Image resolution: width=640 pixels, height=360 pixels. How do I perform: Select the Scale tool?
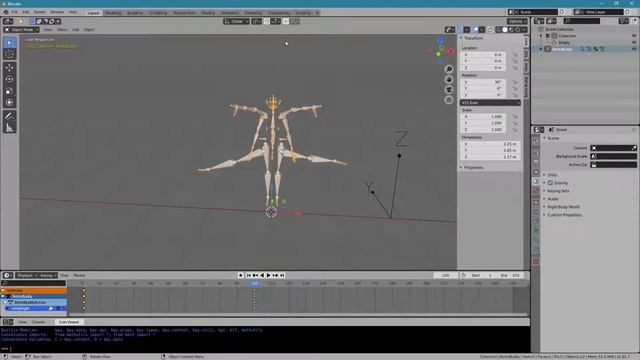click(x=10, y=91)
